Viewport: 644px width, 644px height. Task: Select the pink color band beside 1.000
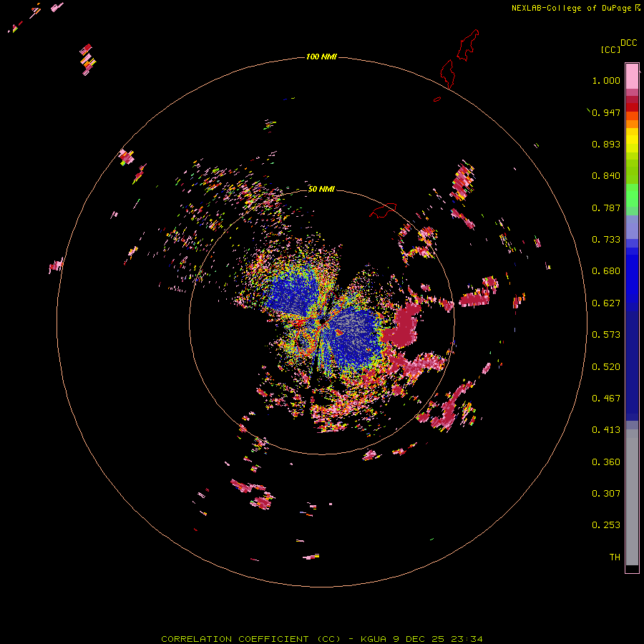632,77
